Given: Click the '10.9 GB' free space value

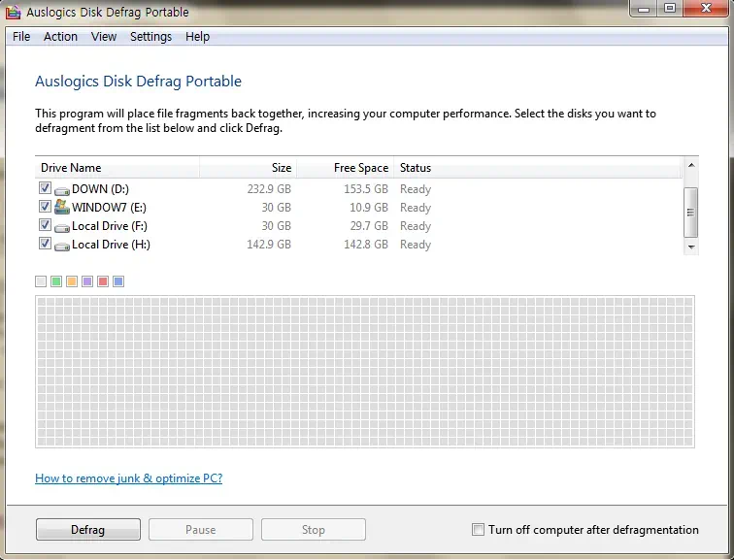Looking at the screenshot, I should (369, 208).
